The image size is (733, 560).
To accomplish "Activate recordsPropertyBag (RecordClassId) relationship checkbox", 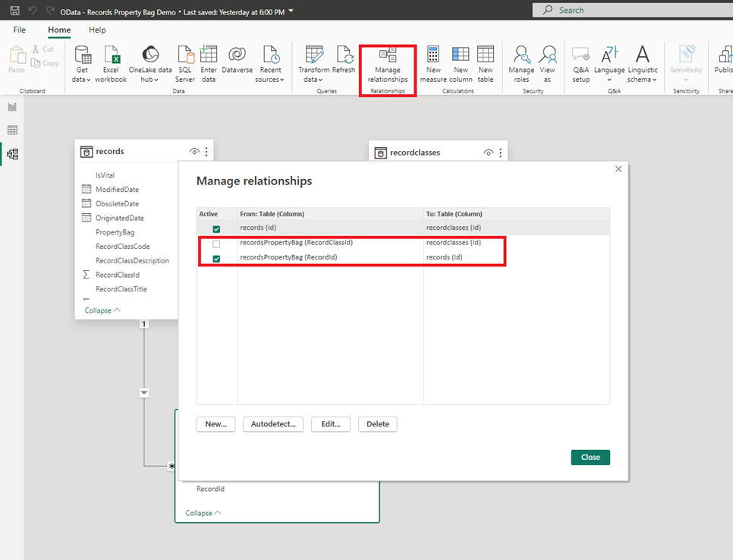I will (x=216, y=244).
